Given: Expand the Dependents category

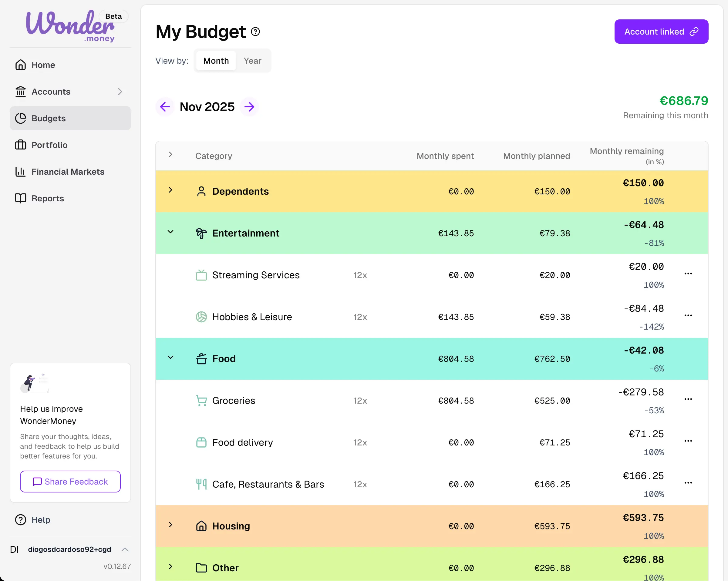Looking at the screenshot, I should pos(170,190).
